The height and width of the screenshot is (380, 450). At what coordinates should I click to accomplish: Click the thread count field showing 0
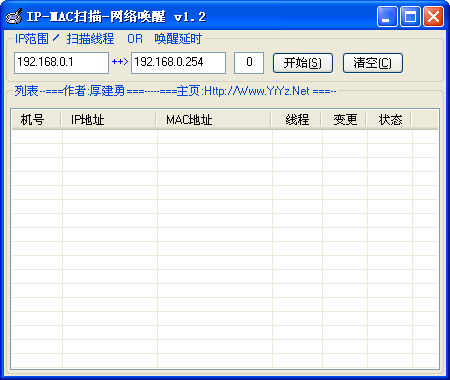click(249, 62)
